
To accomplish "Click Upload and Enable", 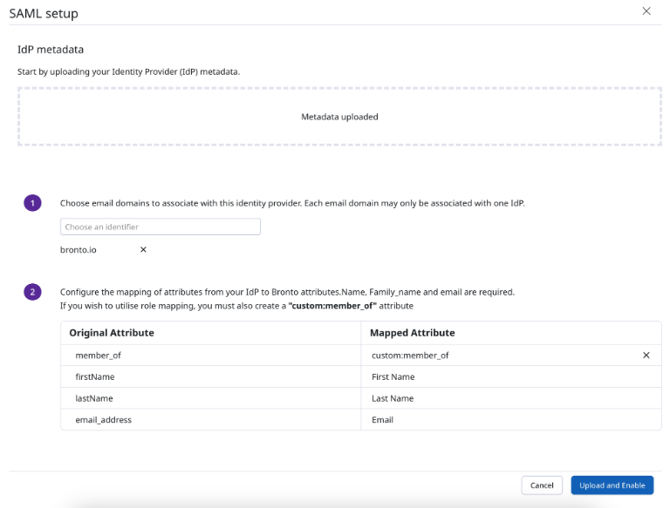I will [612, 485].
